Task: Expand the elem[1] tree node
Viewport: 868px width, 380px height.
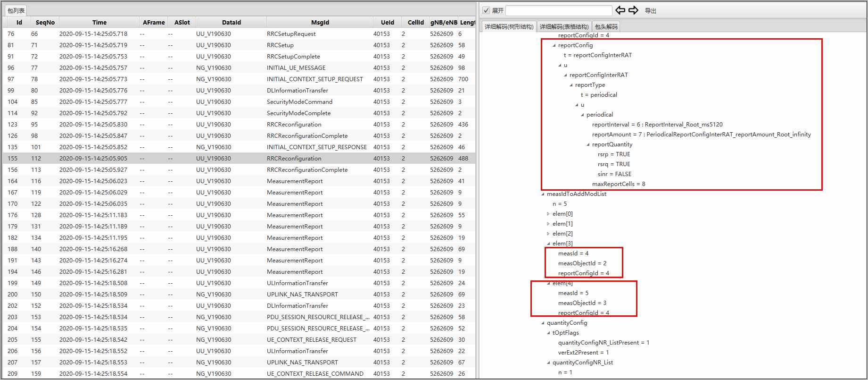Action: [548, 224]
